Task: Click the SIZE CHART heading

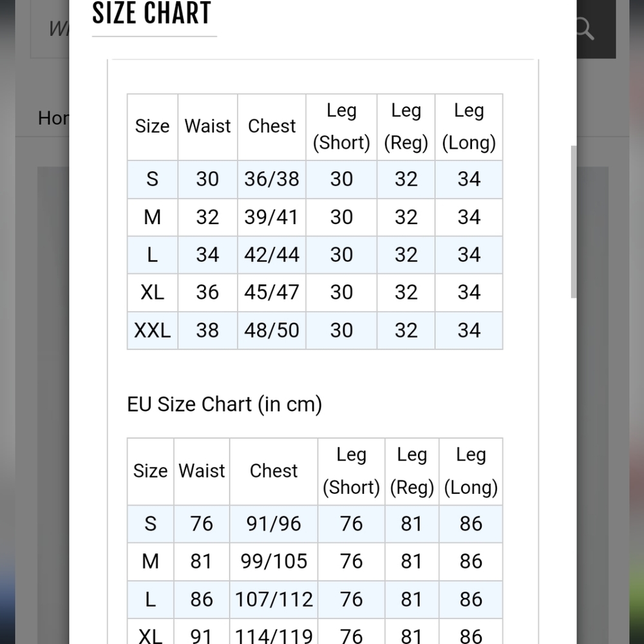Action: pos(151,13)
